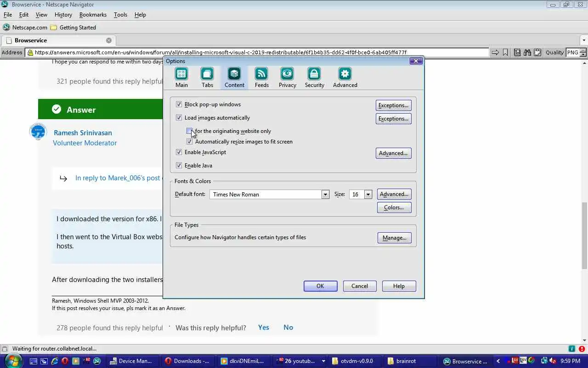
Task: Click the binoculars find icon
Action: [x=527, y=52]
